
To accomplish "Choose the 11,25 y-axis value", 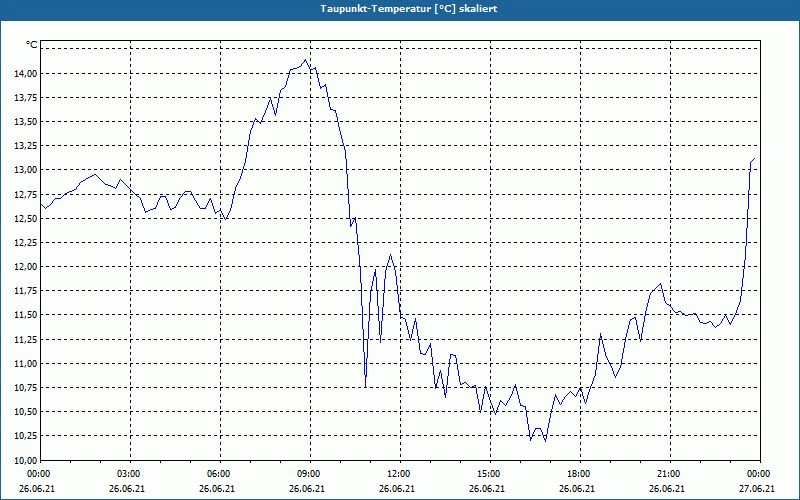I will (x=24, y=339).
